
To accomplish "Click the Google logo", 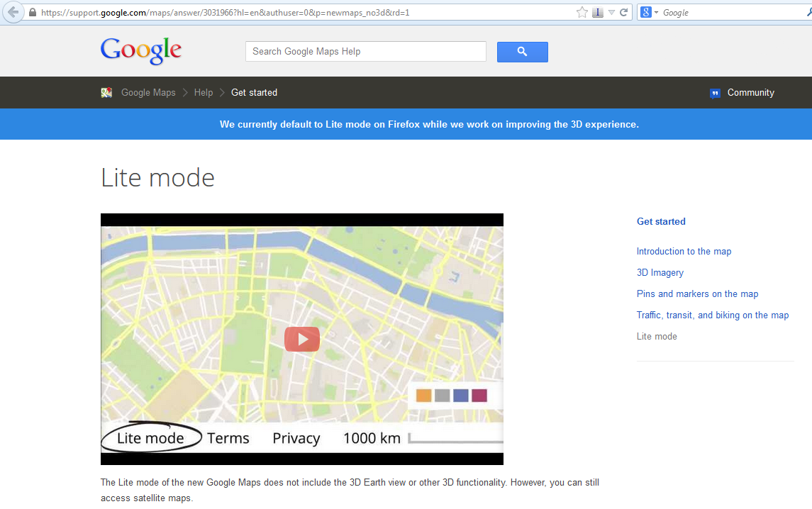I will (141, 51).
